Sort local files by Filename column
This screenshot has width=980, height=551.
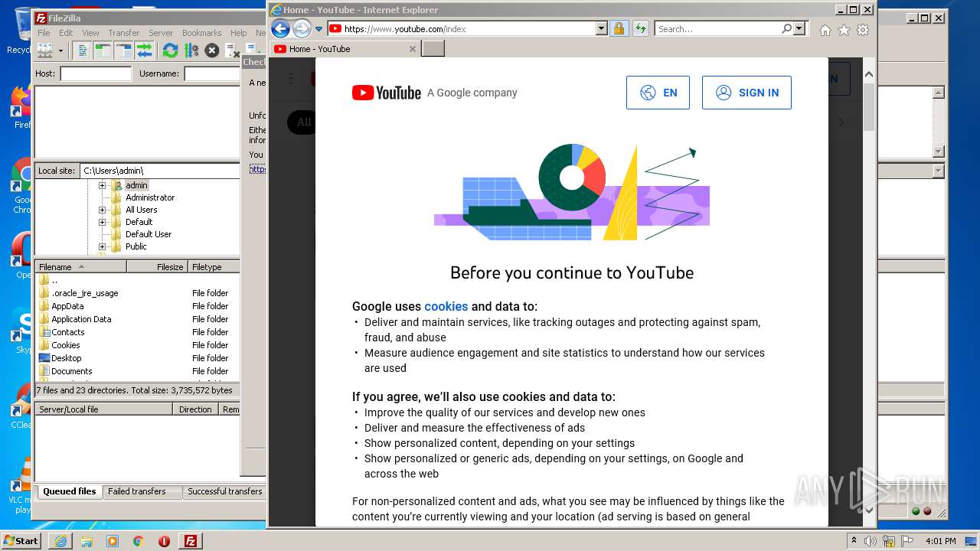[80, 267]
